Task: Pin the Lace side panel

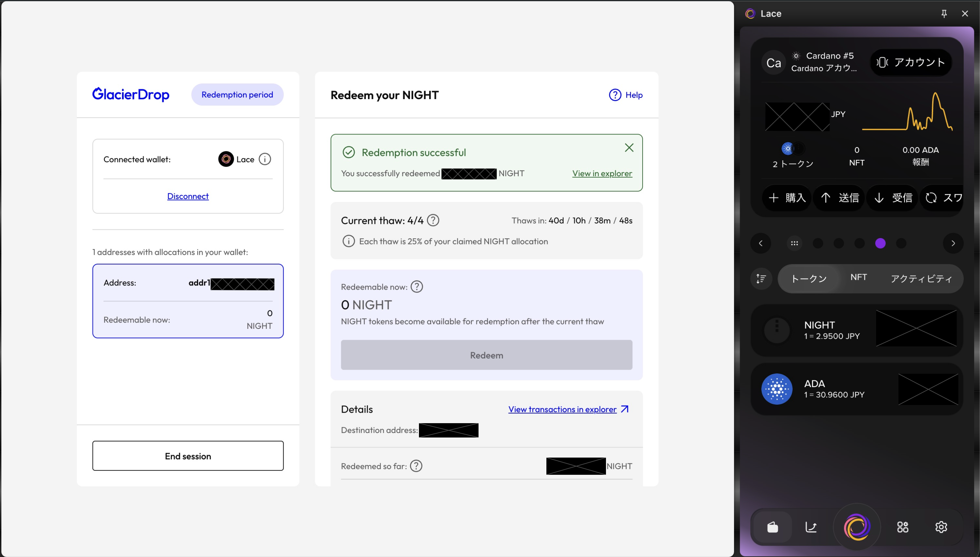Action: coord(944,14)
